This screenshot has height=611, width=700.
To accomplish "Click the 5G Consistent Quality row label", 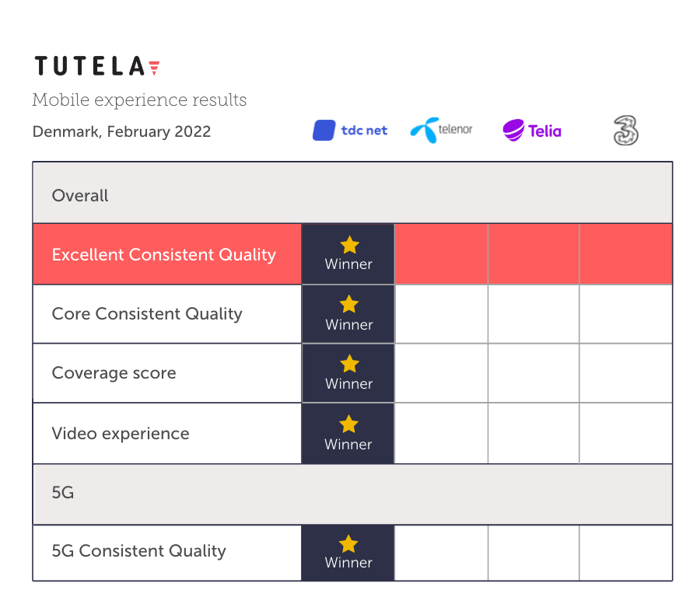I will click(139, 551).
